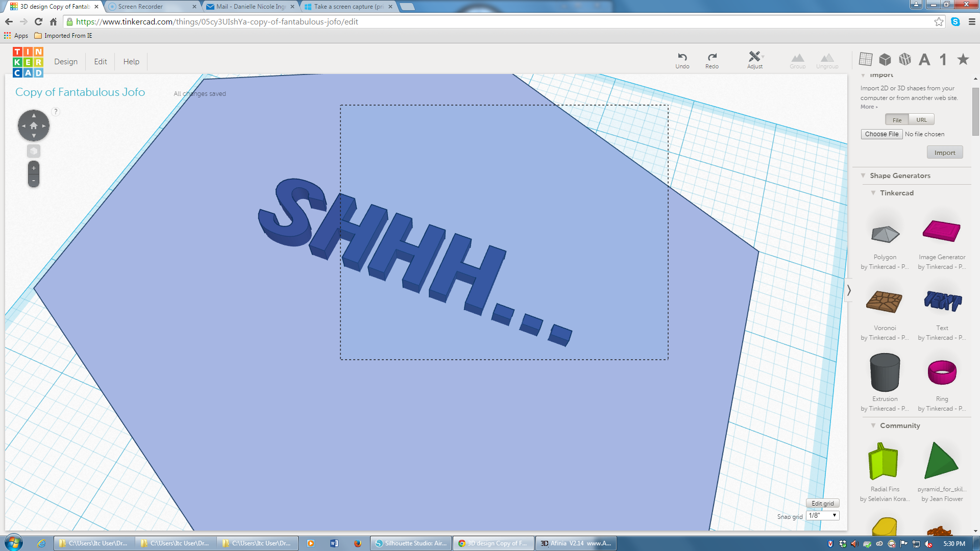Screen dimensions: 980x551
Task: Open the numbers shapes (1) icon
Action: 943,59
